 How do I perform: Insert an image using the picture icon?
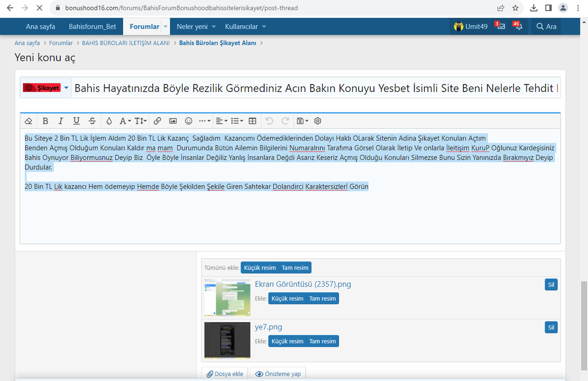tap(173, 121)
